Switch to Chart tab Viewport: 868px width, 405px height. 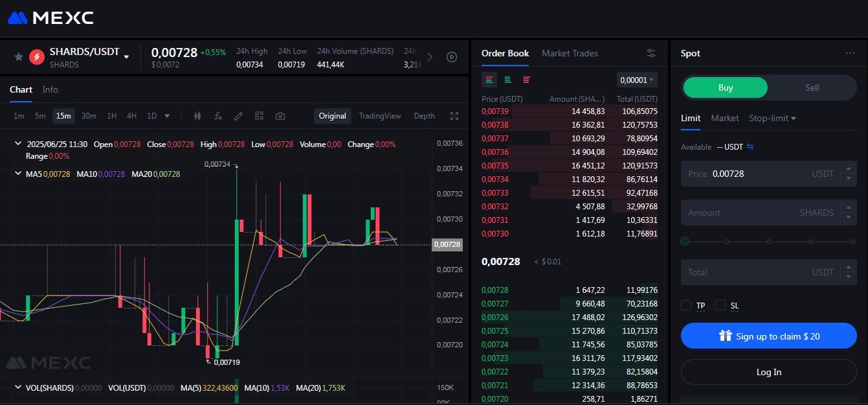[21, 89]
